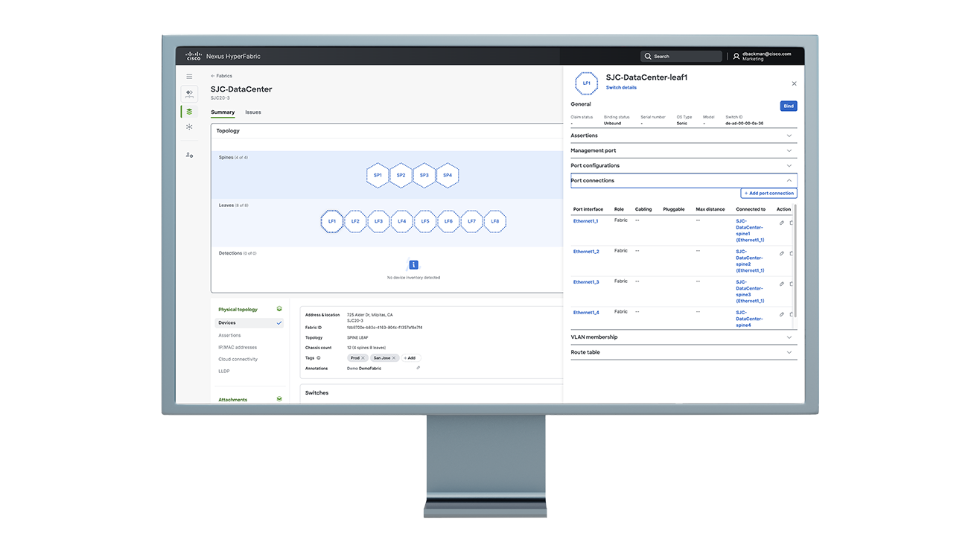Viewport: 980px width, 551px height.
Task: Toggle Physical topology visibility icon
Action: [x=279, y=308]
